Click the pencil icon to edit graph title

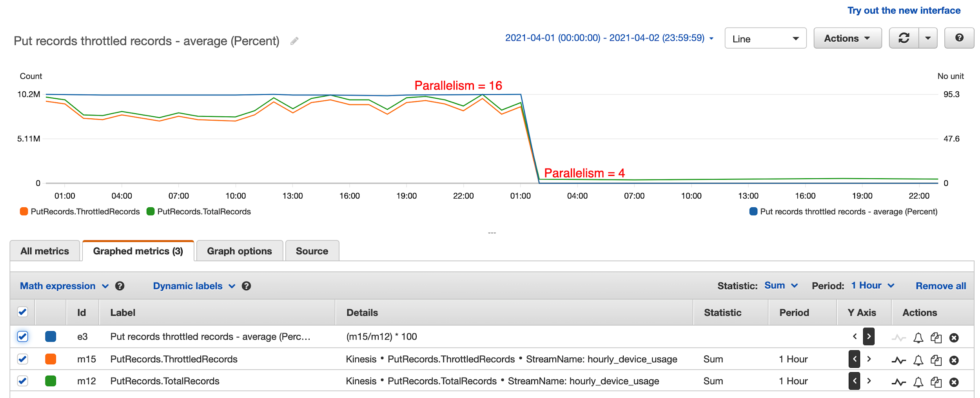pyautogui.click(x=294, y=41)
